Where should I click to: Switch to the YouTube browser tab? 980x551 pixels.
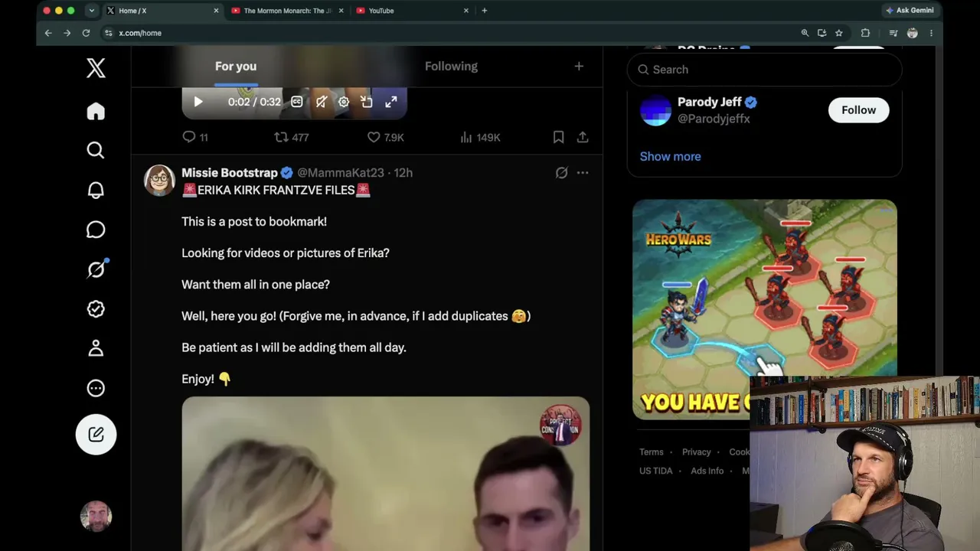point(411,11)
